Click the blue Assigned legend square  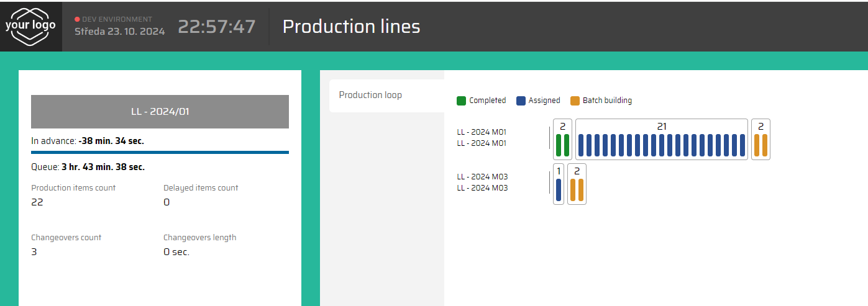click(x=521, y=101)
